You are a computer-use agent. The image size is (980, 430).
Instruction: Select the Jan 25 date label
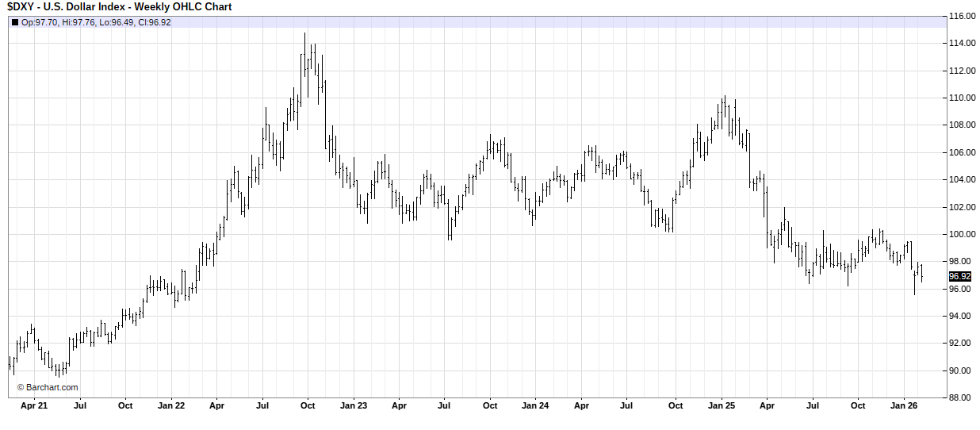click(722, 405)
